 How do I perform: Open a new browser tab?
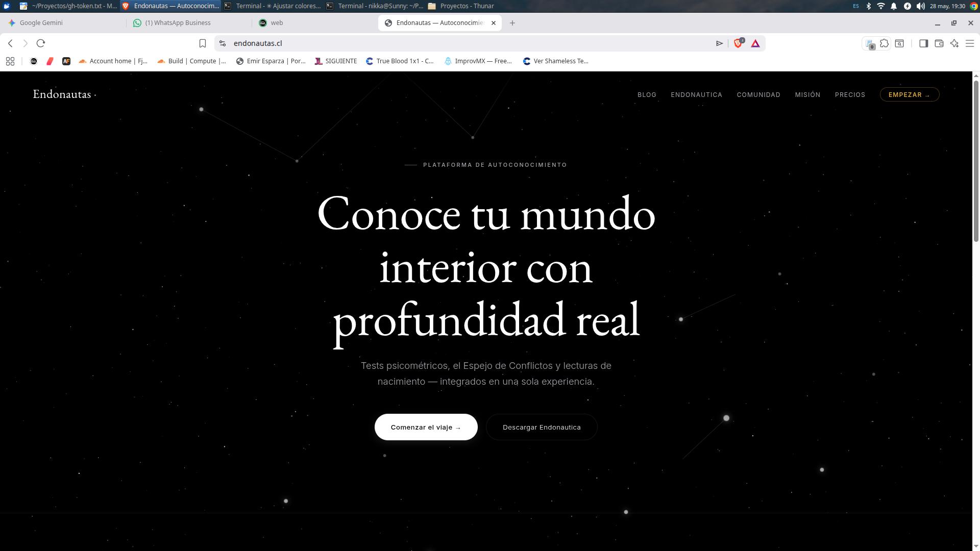(x=512, y=23)
